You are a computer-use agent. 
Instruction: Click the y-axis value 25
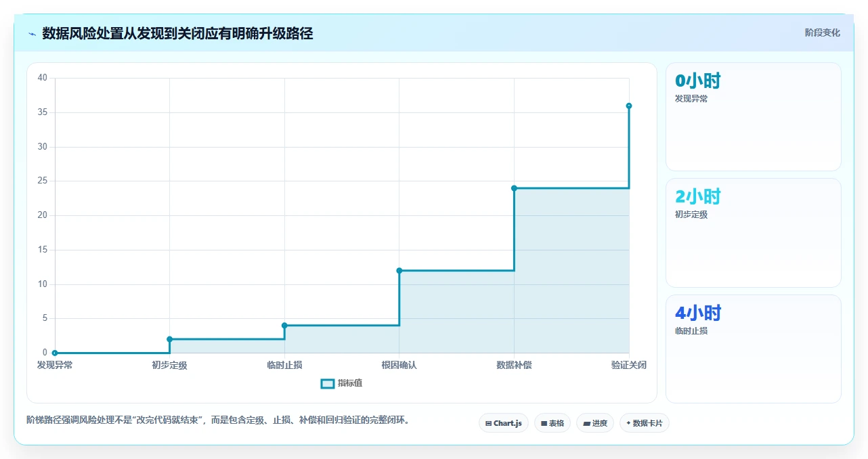click(43, 181)
